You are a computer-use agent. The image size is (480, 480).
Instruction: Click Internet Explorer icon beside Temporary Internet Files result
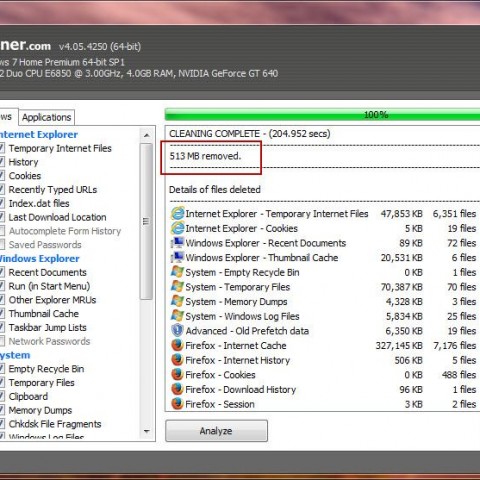177,214
